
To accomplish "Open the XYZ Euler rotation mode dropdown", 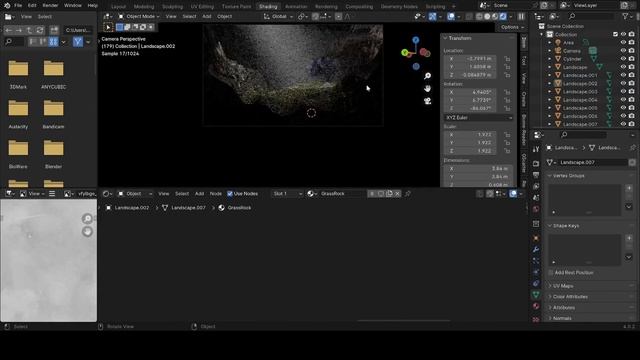I will (x=478, y=118).
